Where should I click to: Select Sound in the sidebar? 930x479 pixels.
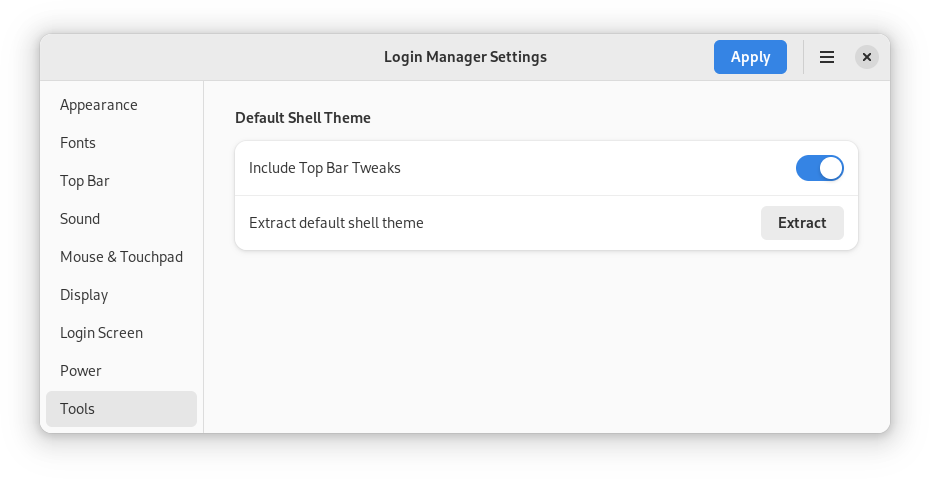80,219
